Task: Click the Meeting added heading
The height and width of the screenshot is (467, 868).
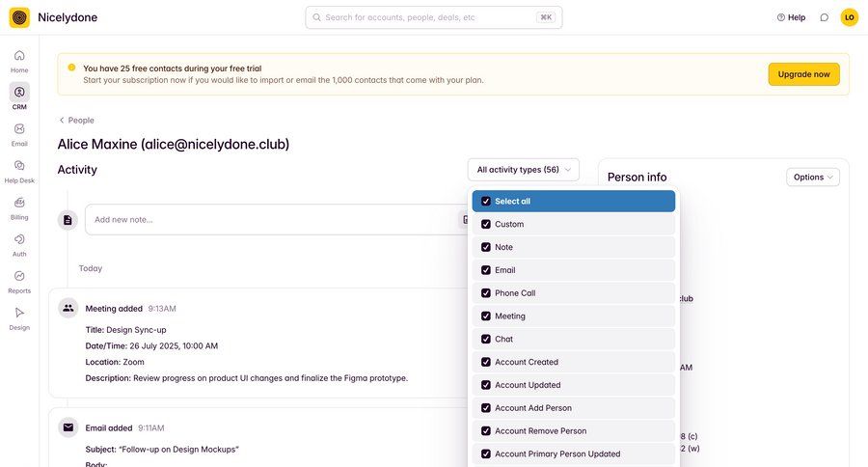Action: (114, 309)
